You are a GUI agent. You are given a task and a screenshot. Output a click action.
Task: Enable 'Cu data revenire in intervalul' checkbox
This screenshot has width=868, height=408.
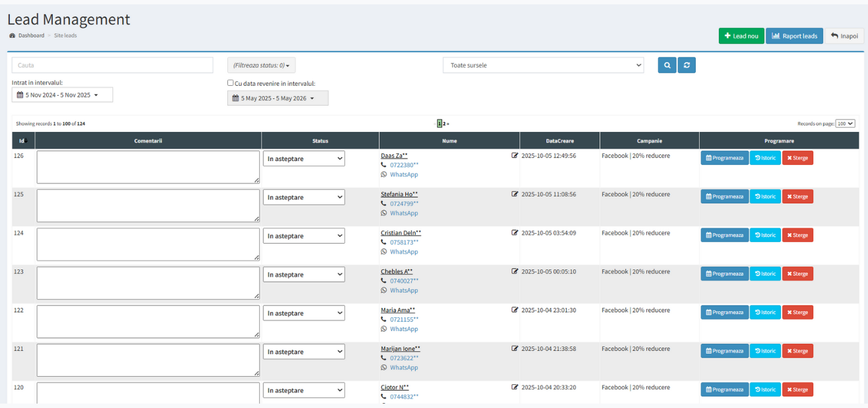231,83
